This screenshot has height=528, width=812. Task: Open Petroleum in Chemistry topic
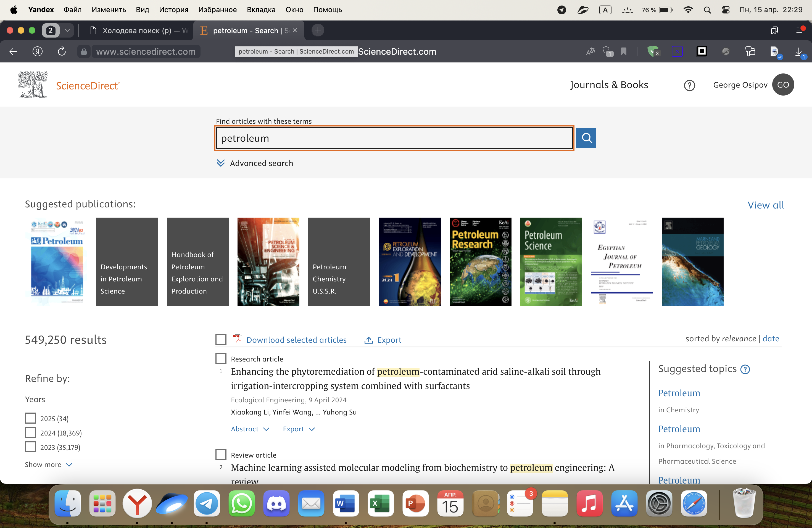pos(679,393)
